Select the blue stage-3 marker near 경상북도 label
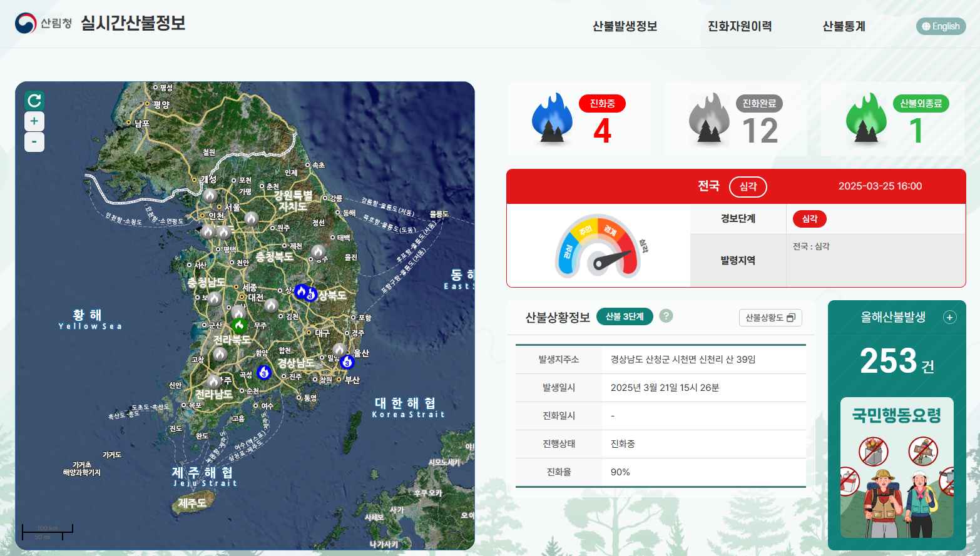The width and height of the screenshot is (980, 556). pyautogui.click(x=311, y=294)
